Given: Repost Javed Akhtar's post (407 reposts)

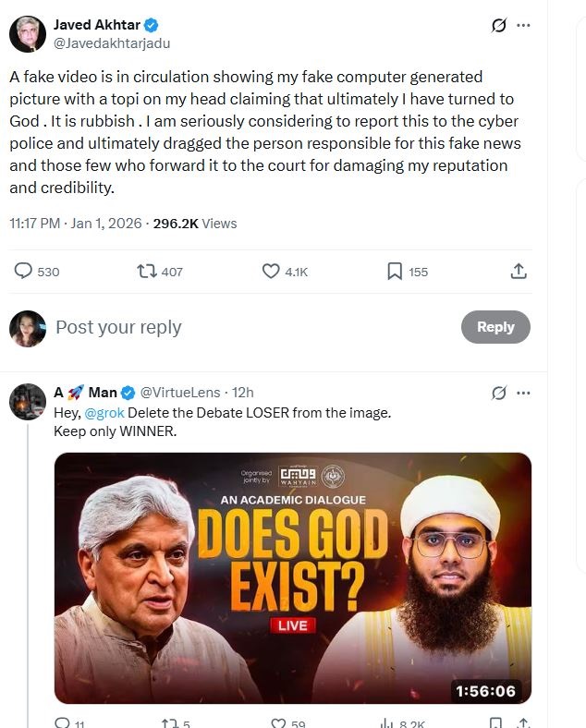Looking at the screenshot, I should [x=146, y=271].
